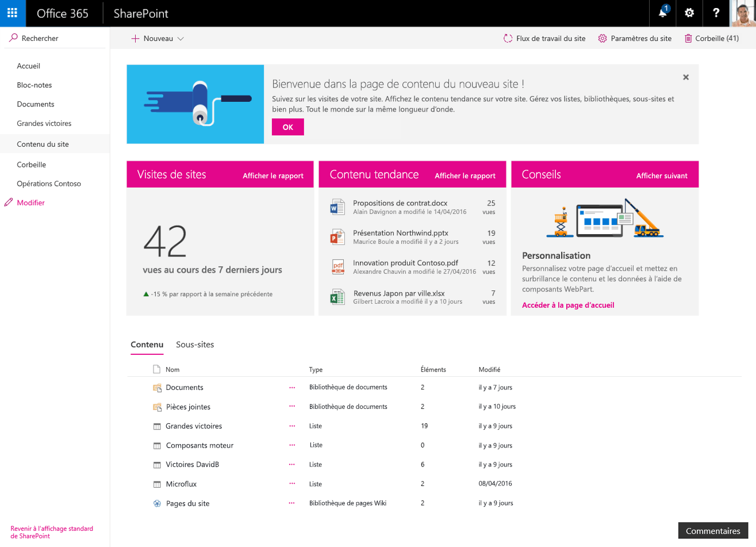Open the Word icon beside Propositions de contrat.docx
This screenshot has height=547, width=756.
tap(337, 206)
